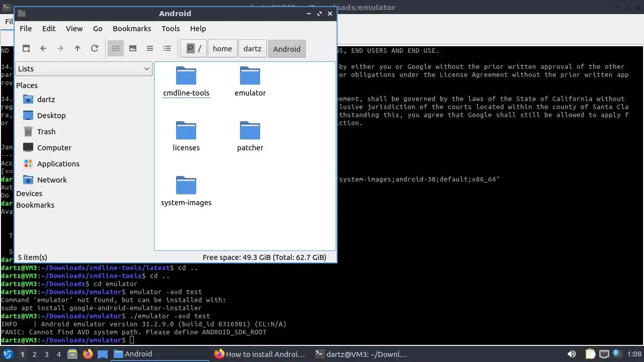This screenshot has height=362, width=644.
Task: Click the system-images folder name label
Action: coord(186,203)
